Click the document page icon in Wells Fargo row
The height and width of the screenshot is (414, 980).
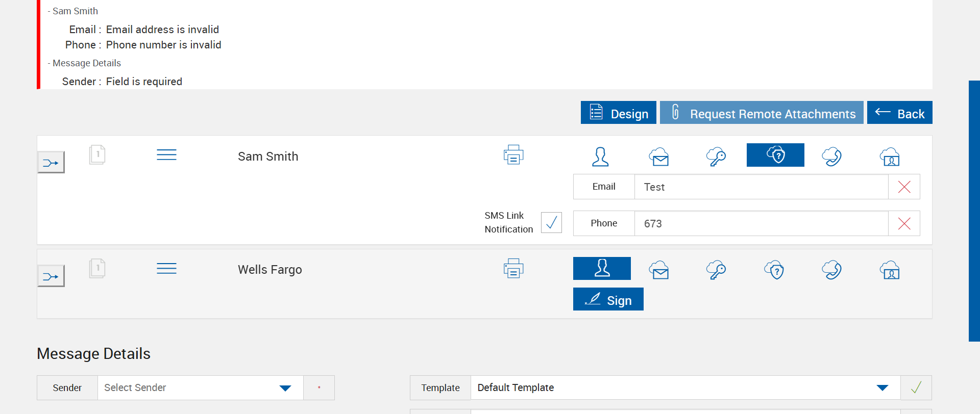tap(97, 268)
